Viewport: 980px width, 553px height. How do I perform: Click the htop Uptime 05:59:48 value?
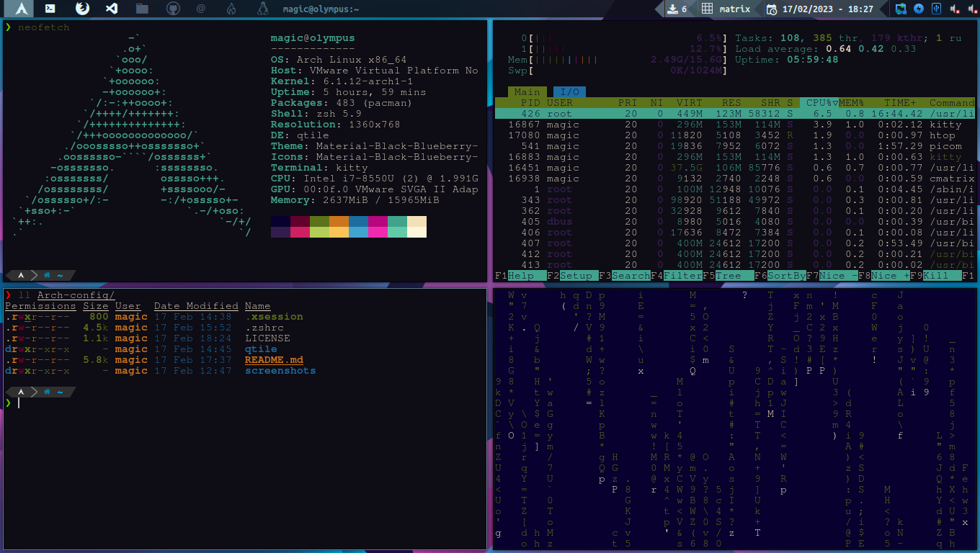[x=812, y=60]
